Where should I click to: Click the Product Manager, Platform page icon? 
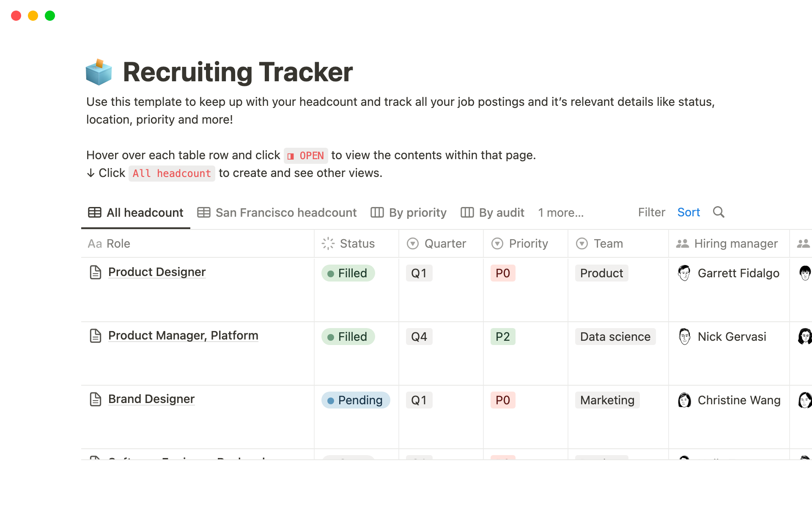96,336
